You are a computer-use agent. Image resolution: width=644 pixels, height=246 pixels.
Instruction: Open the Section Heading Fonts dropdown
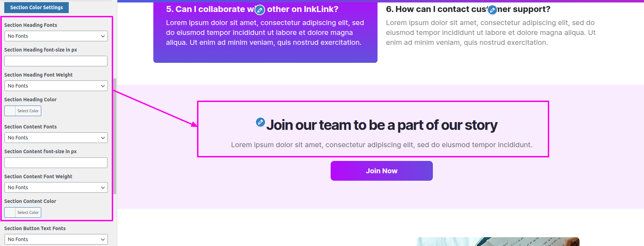56,36
